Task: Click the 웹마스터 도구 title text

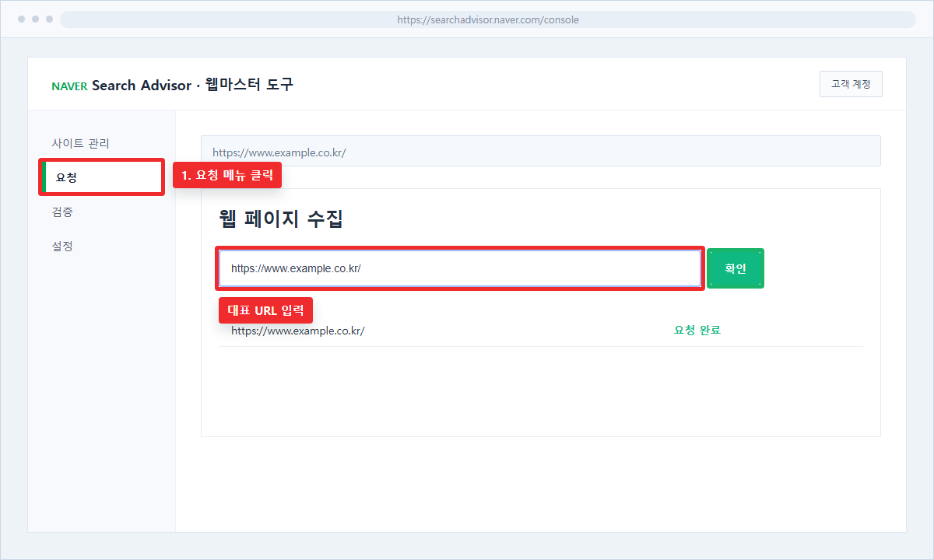Action: (249, 85)
